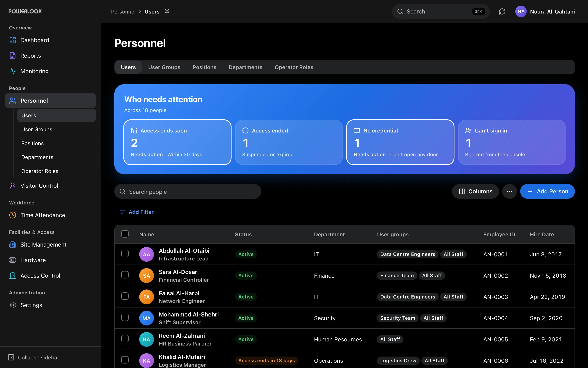
Task: Check the box for Sara Al-Dosari
Action: [x=125, y=275]
